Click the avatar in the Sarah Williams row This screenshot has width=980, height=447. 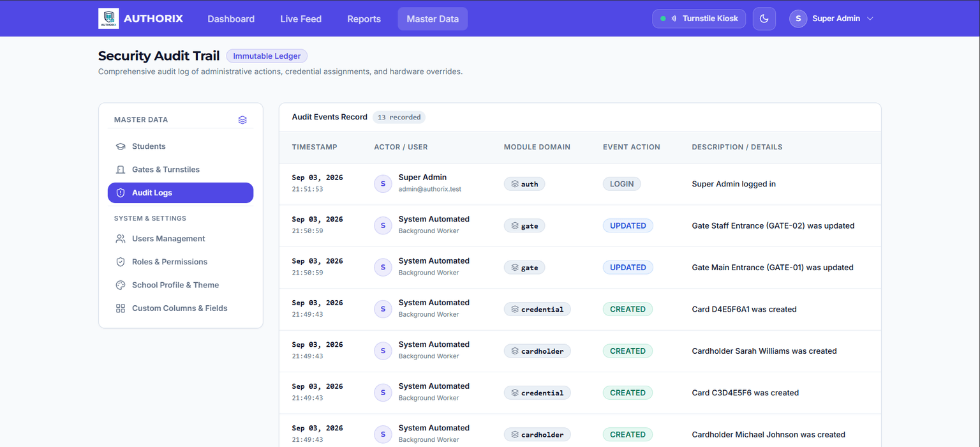point(383,351)
